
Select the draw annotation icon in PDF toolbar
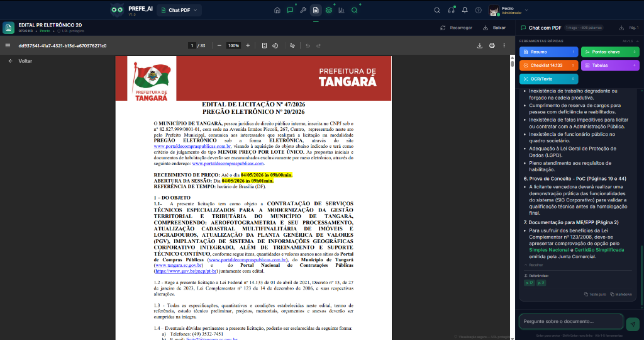292,45
